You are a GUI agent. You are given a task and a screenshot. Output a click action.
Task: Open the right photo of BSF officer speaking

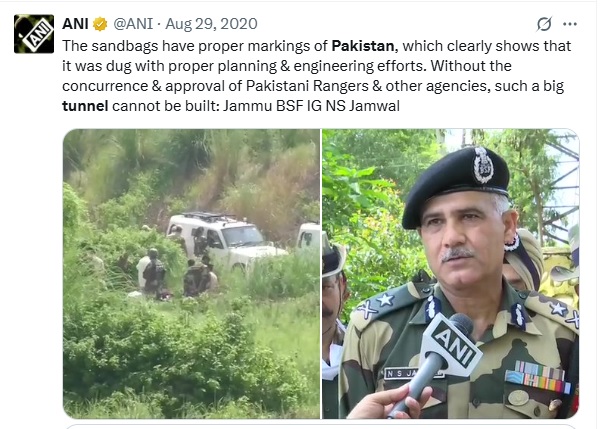451,273
